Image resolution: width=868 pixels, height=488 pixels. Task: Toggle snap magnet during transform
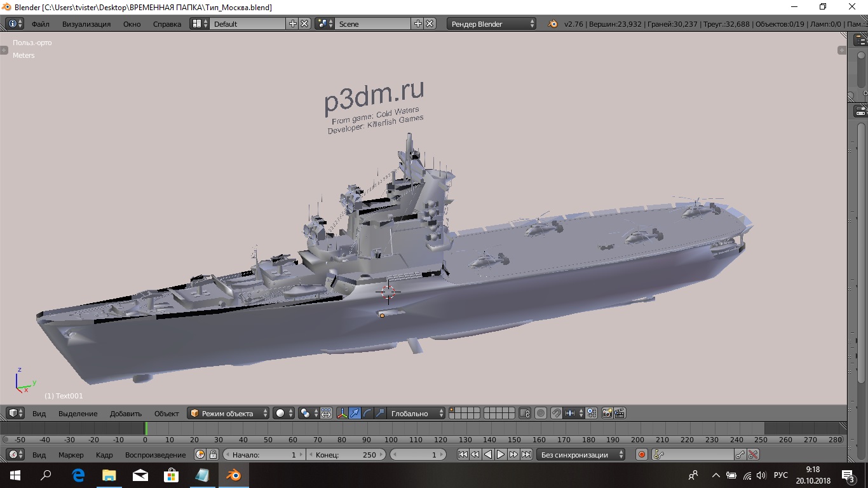point(557,413)
